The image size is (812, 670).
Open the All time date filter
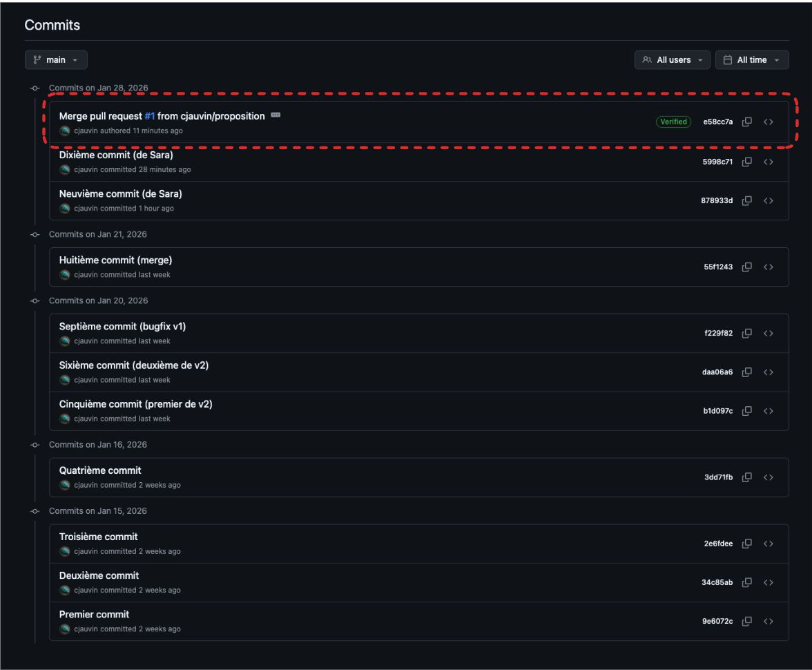[751, 60]
